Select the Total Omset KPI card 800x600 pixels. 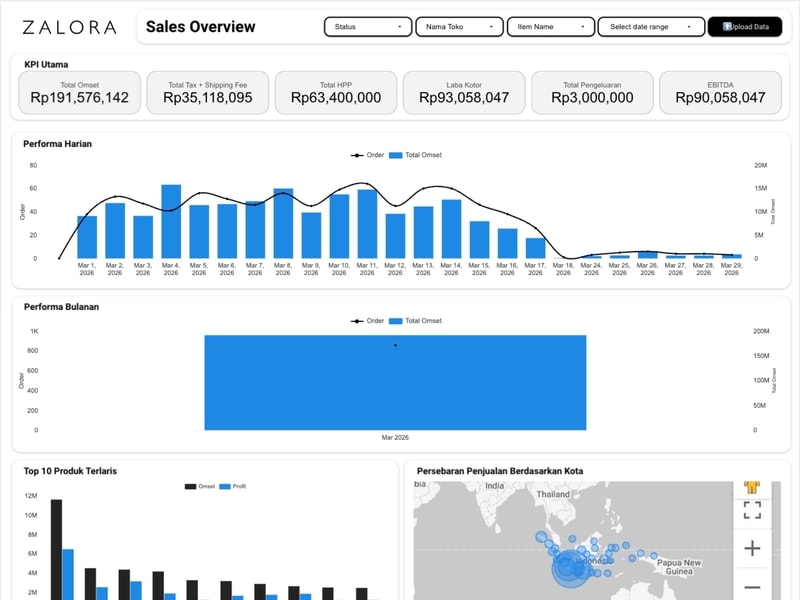click(x=79, y=92)
